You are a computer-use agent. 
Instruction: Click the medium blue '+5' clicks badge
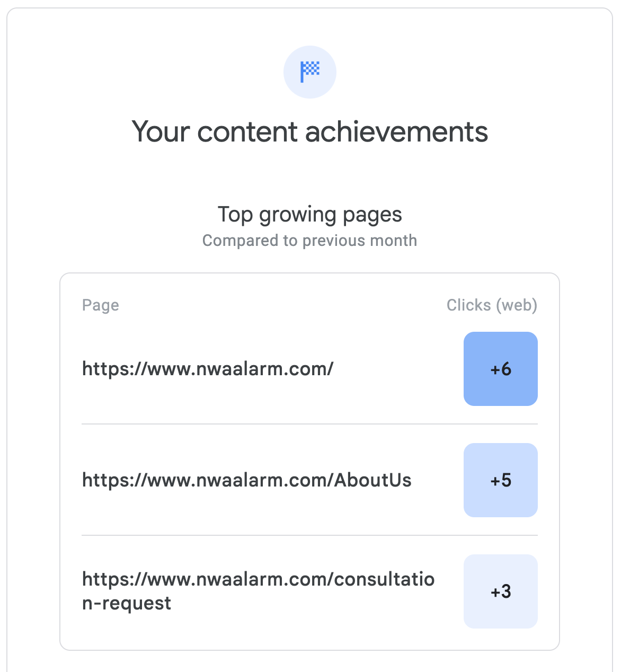click(x=501, y=480)
